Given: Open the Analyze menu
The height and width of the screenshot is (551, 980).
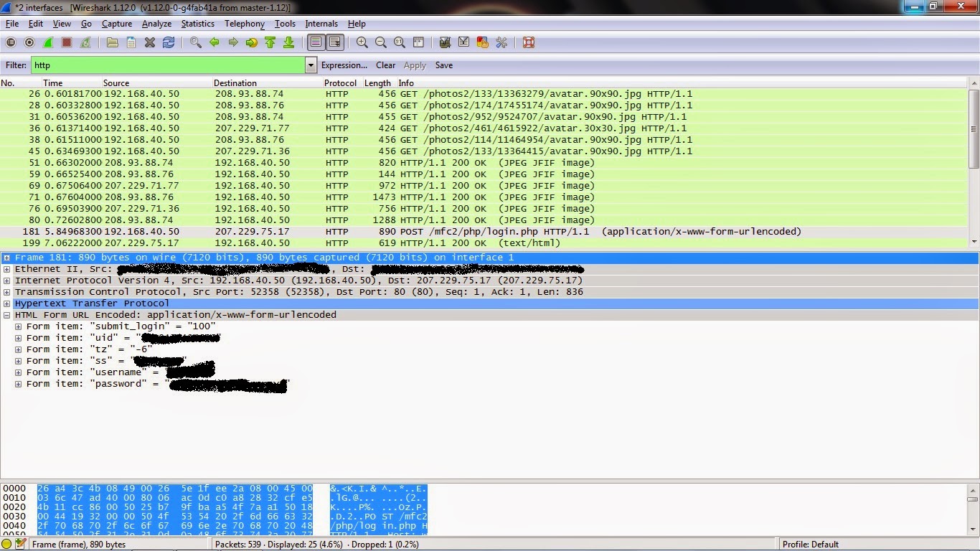Looking at the screenshot, I should (x=156, y=24).
